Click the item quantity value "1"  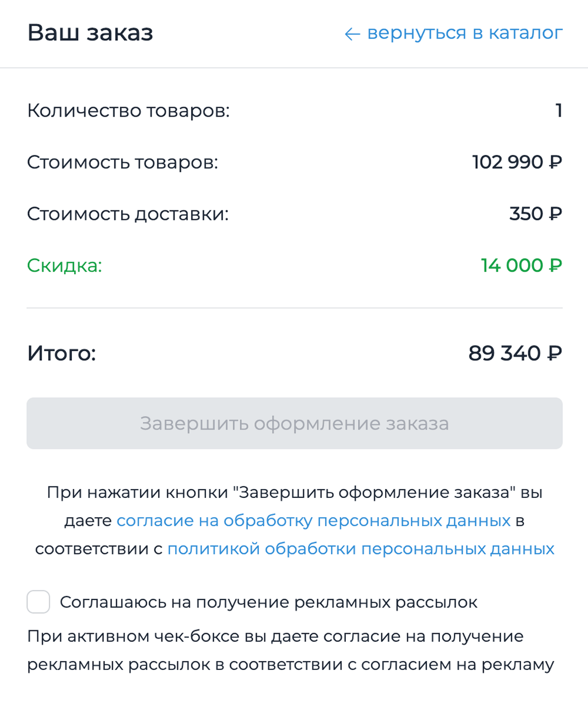tap(558, 110)
